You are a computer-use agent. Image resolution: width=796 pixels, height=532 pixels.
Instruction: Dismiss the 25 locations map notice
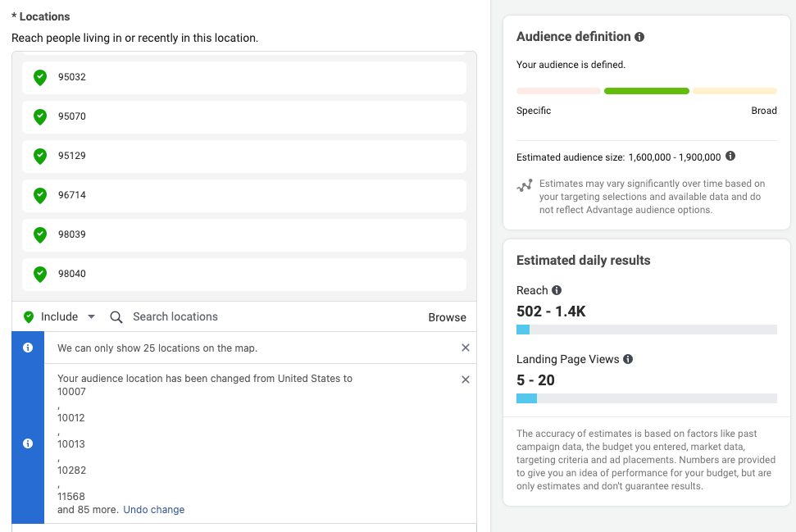(x=466, y=348)
